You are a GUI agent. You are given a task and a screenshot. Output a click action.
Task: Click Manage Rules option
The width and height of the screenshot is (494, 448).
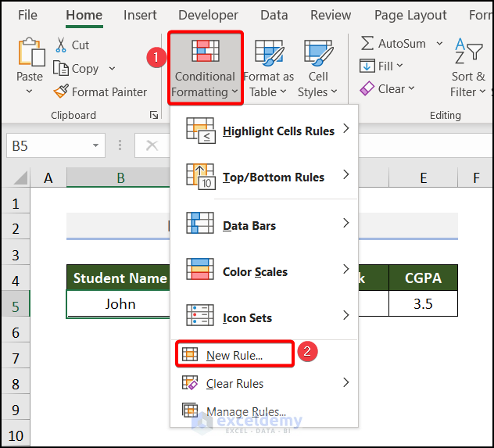coord(245,412)
